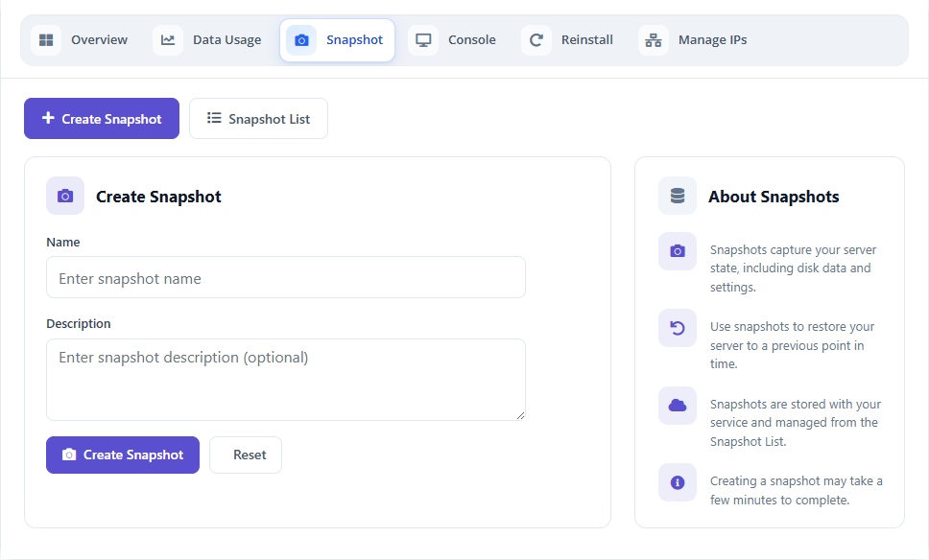Click the restore arrow icon

[678, 327]
